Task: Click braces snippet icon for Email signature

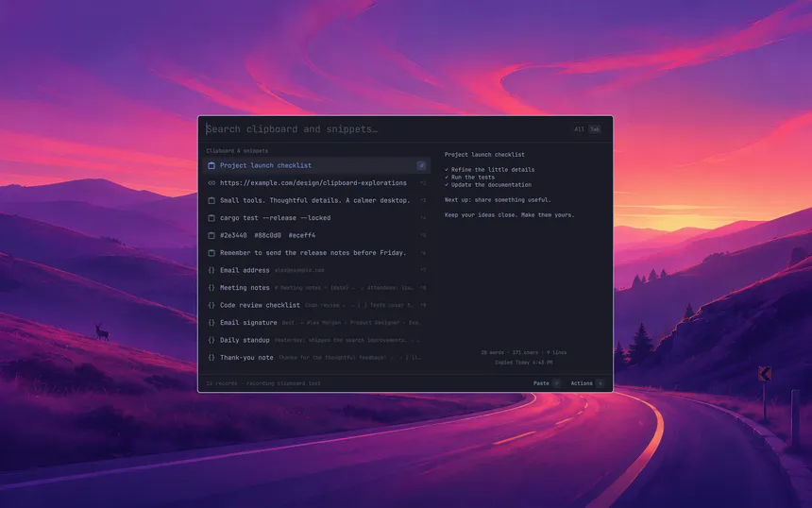Action: (x=211, y=323)
